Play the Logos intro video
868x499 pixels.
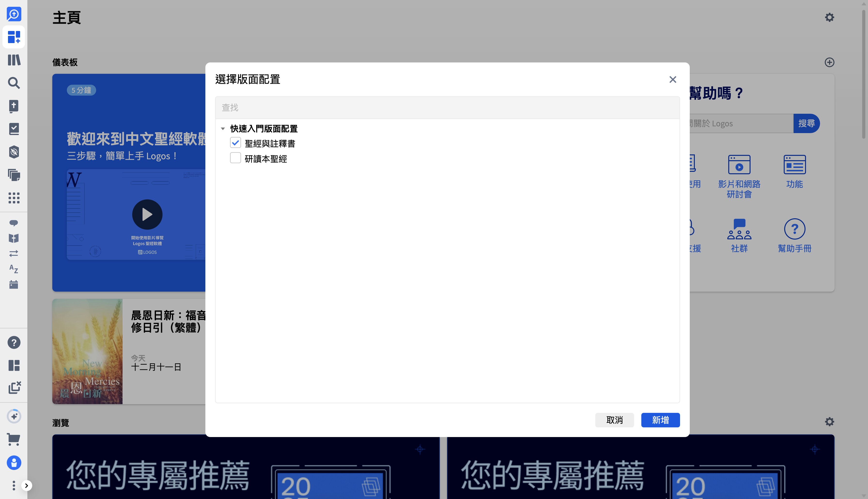[x=147, y=215]
